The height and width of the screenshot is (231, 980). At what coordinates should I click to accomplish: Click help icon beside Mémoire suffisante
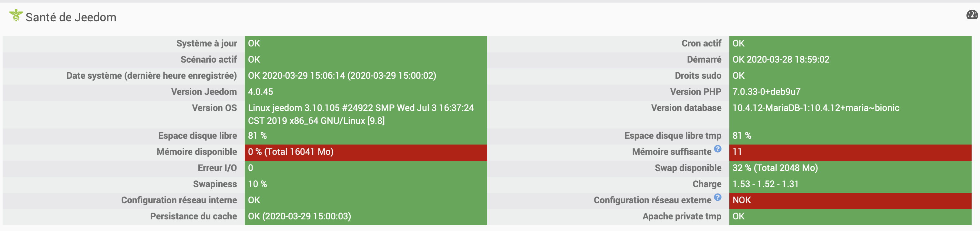[x=717, y=149]
